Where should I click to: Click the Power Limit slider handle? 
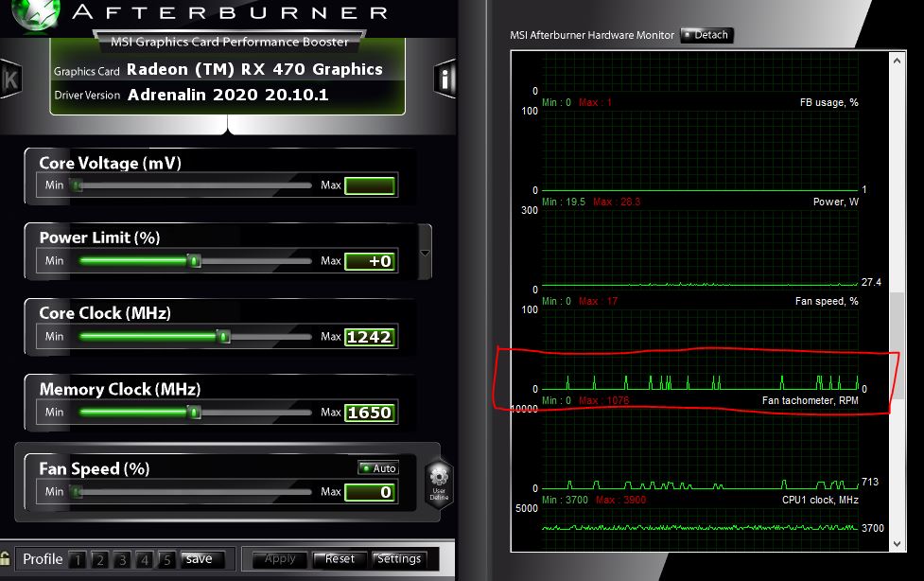point(194,261)
